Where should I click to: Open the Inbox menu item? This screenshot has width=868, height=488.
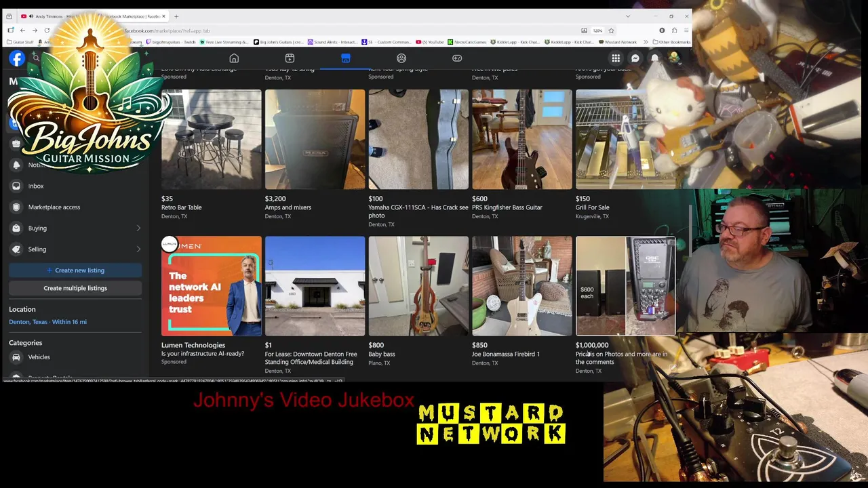click(x=75, y=186)
